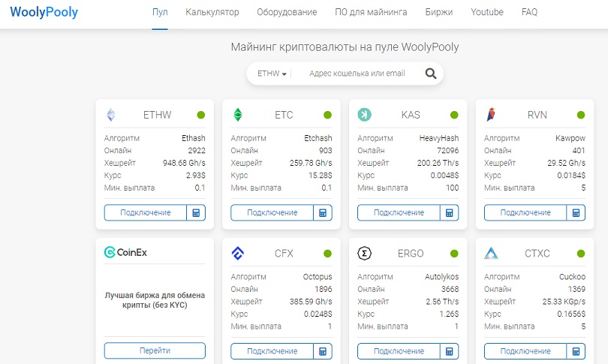
Task: Click ETHW hashrate value 948.68 Gh/s
Action: pyautogui.click(x=184, y=163)
